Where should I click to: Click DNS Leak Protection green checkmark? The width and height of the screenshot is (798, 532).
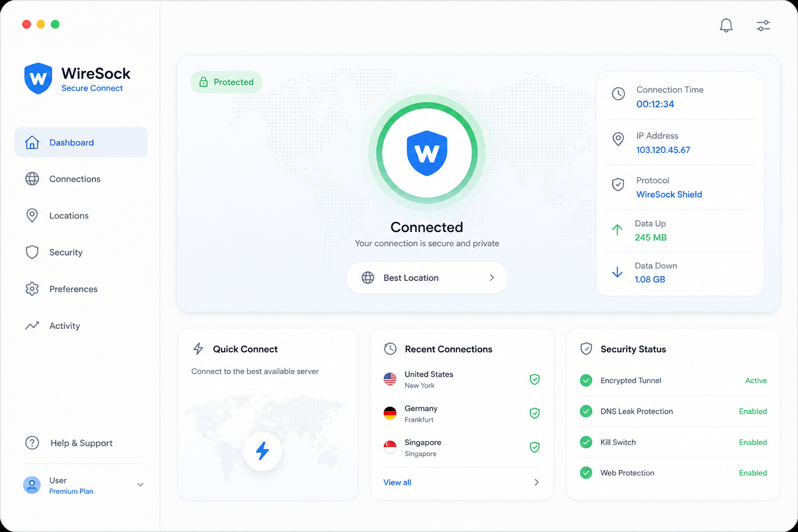pyautogui.click(x=586, y=411)
